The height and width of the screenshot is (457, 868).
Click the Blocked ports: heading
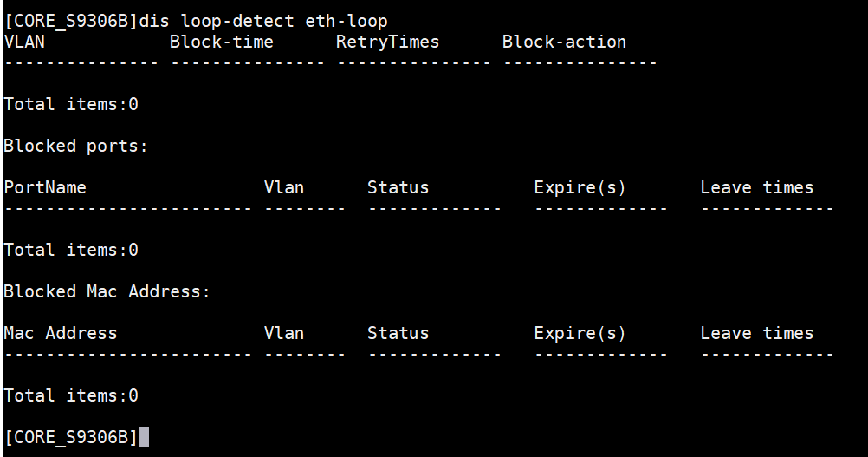tap(76, 147)
